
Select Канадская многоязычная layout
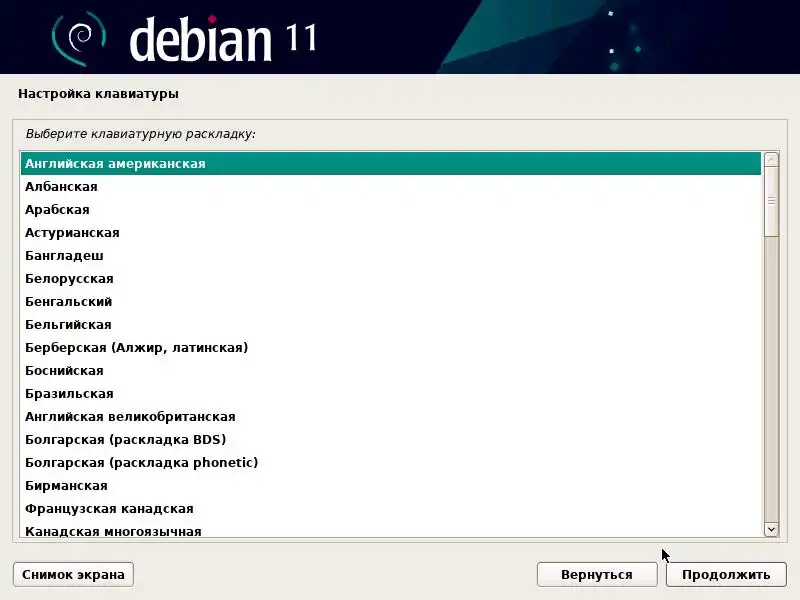[391, 530]
